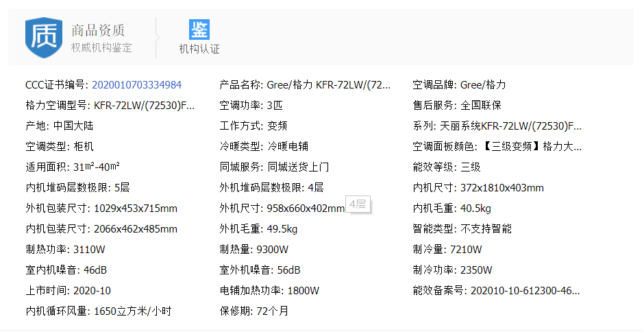Click the 工作方式: 变频 entry
Image resolution: width=644 pixels, height=332 pixels.
pyautogui.click(x=253, y=126)
